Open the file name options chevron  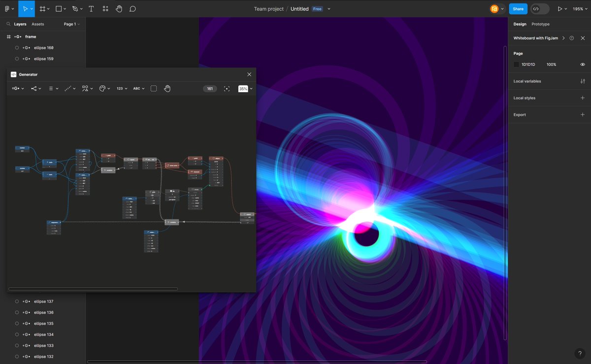click(329, 9)
